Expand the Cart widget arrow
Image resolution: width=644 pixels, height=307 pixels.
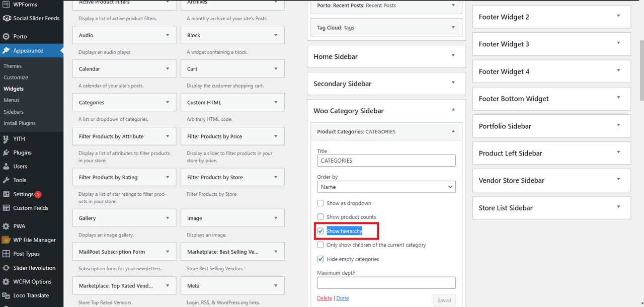pyautogui.click(x=276, y=69)
